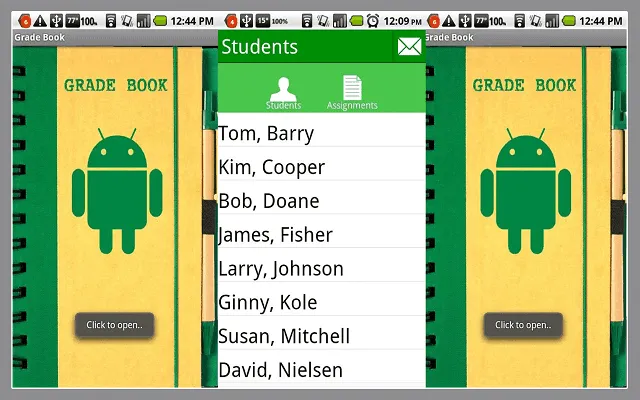Tap 100% battery text in Students screen status bar
Screen dimensions: 640x400
[x=280, y=21]
